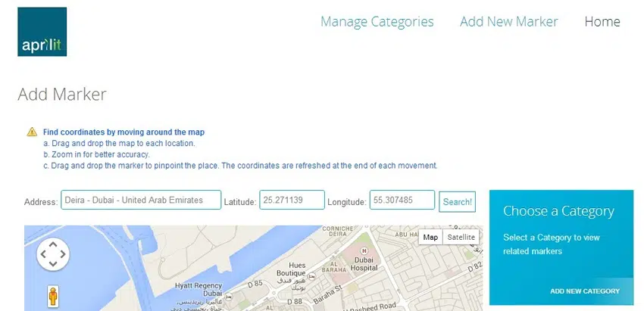Select the Longitude text box
The image size is (644, 311).
pyautogui.click(x=402, y=201)
